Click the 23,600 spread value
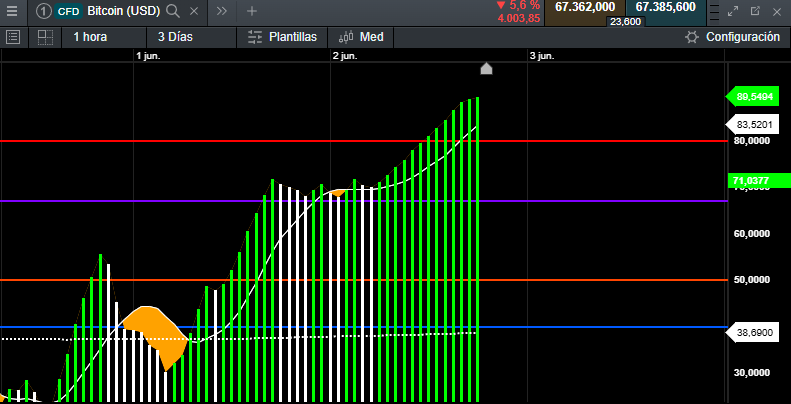This screenshot has height=404, width=791. click(625, 21)
